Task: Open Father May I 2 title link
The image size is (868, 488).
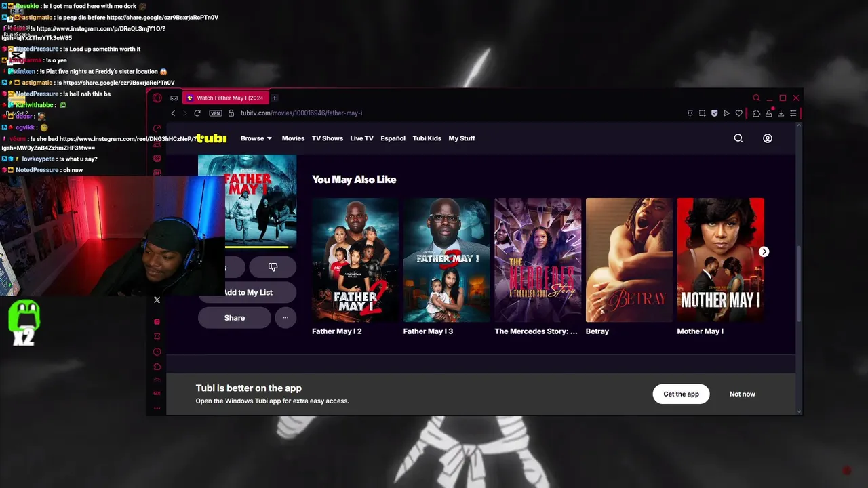Action: (337, 331)
